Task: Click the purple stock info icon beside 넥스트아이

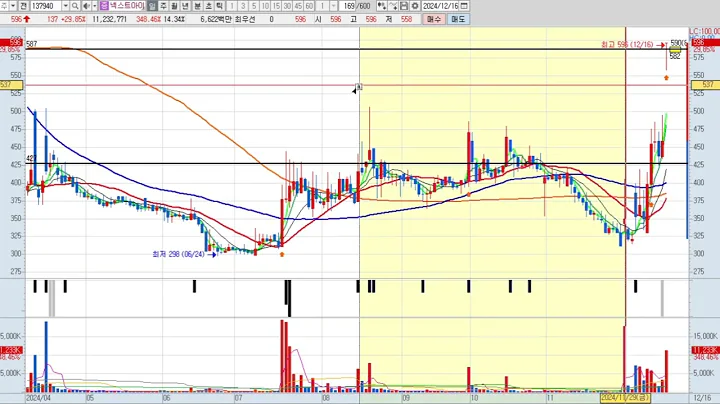Action: tap(104, 6)
